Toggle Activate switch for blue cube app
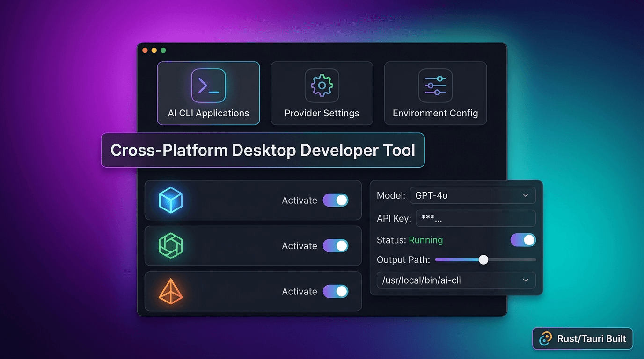This screenshot has height=359, width=644. pyautogui.click(x=336, y=200)
